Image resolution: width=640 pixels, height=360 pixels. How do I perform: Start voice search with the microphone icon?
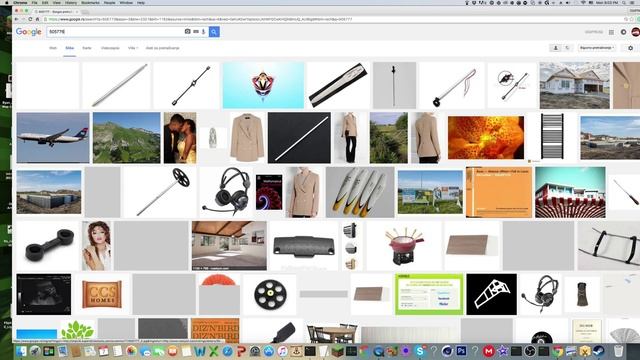(x=203, y=31)
